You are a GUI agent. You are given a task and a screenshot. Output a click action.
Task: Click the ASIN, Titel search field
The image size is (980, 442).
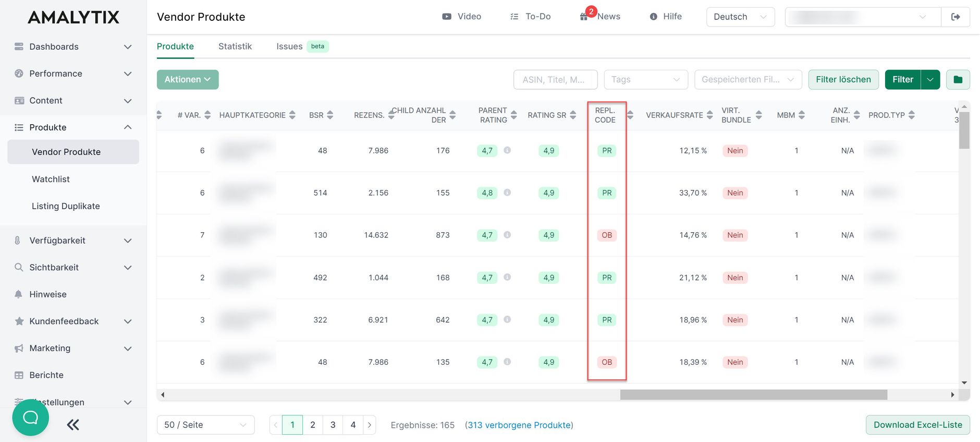pyautogui.click(x=555, y=79)
